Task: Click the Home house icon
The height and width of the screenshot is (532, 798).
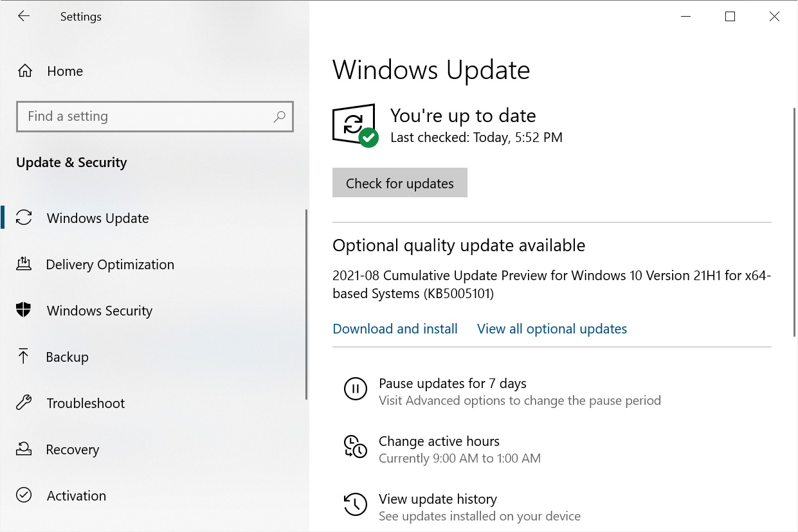Action: coord(24,71)
